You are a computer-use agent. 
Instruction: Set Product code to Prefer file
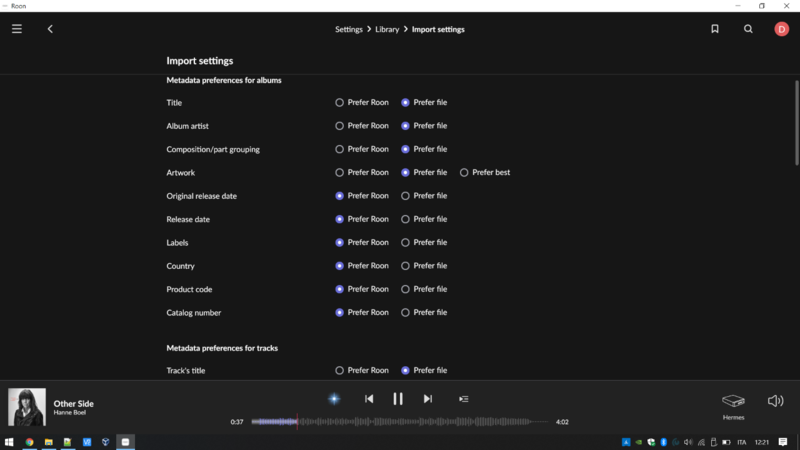tap(424, 289)
